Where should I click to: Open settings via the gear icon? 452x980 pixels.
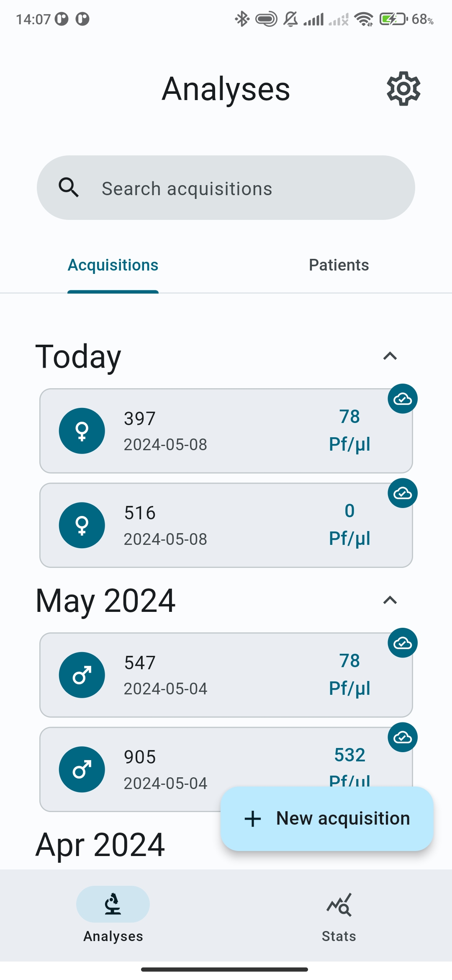click(x=403, y=88)
